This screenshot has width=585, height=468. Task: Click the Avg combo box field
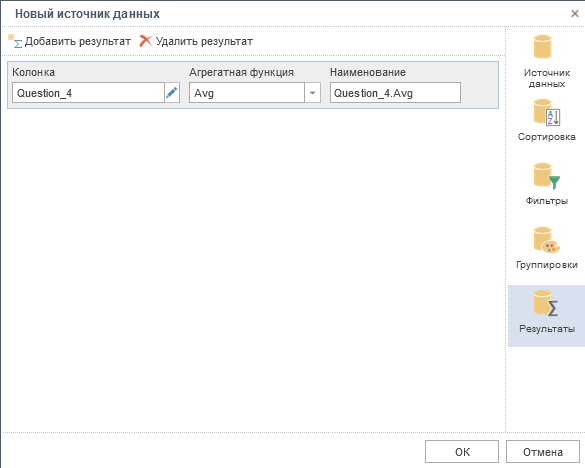click(x=247, y=93)
